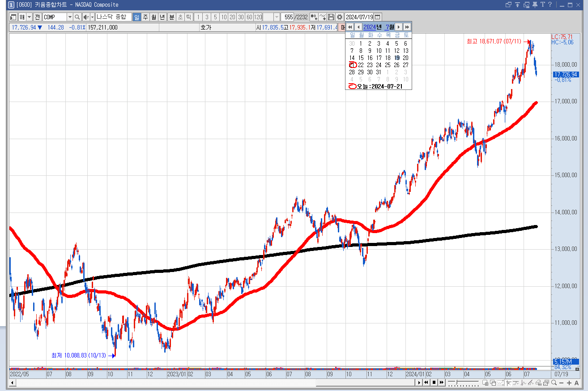Click the zoom out minus icon
588x391 pixels.
click(x=562, y=383)
